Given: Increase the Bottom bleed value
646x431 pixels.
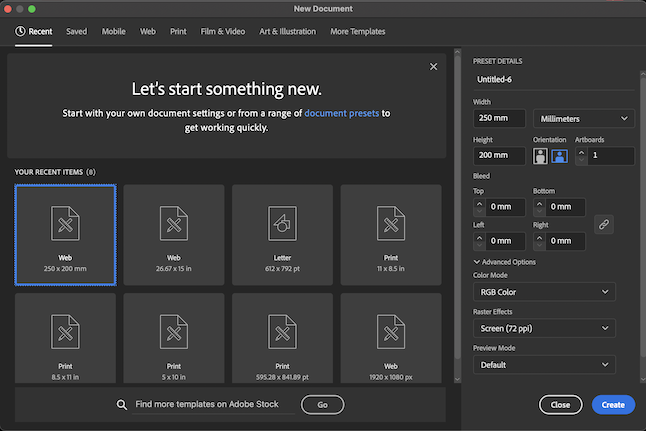Looking at the screenshot, I should [x=539, y=203].
